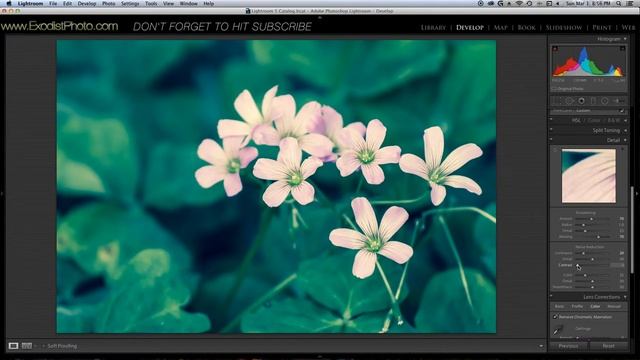The height and width of the screenshot is (360, 640).
Task: Select the Adjustment Brush tool
Action: coord(618,101)
